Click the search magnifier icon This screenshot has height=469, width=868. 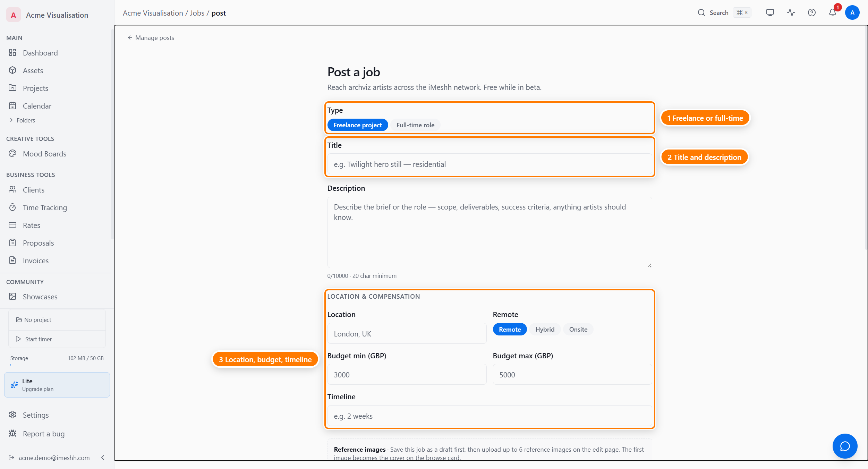click(701, 13)
